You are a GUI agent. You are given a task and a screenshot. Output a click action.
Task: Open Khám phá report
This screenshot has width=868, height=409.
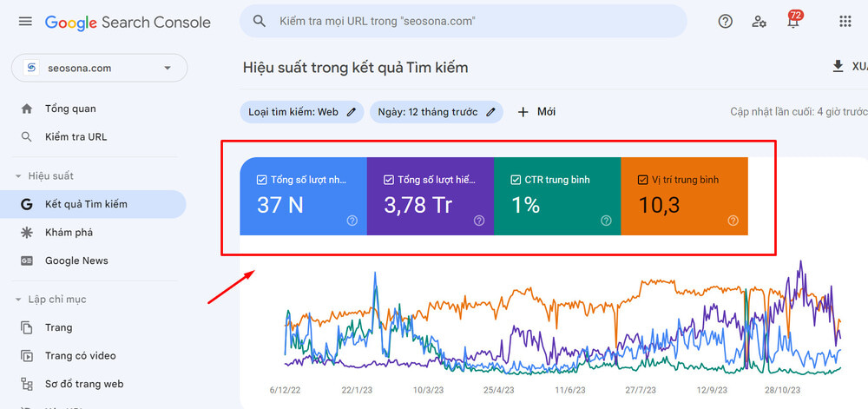click(69, 233)
